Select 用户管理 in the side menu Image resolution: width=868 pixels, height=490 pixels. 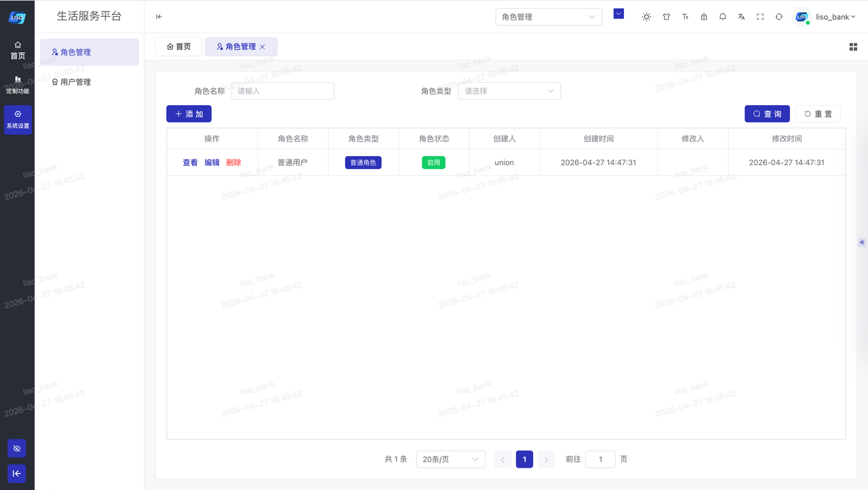point(90,82)
